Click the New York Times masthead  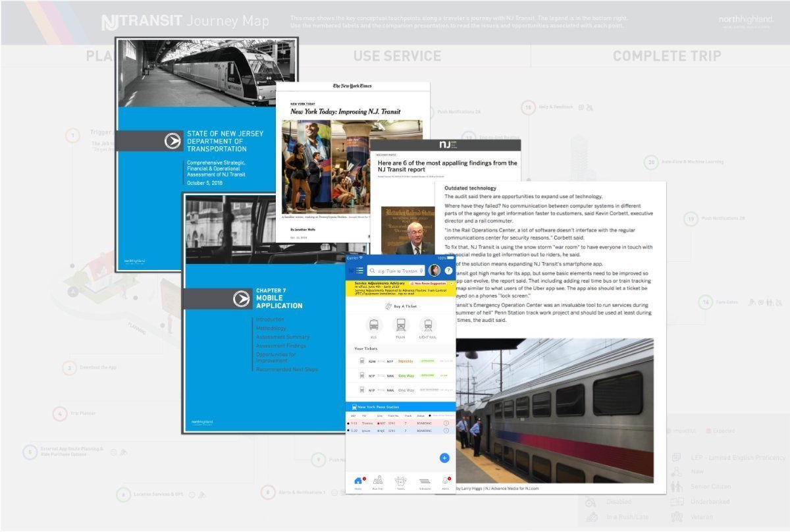click(352, 86)
